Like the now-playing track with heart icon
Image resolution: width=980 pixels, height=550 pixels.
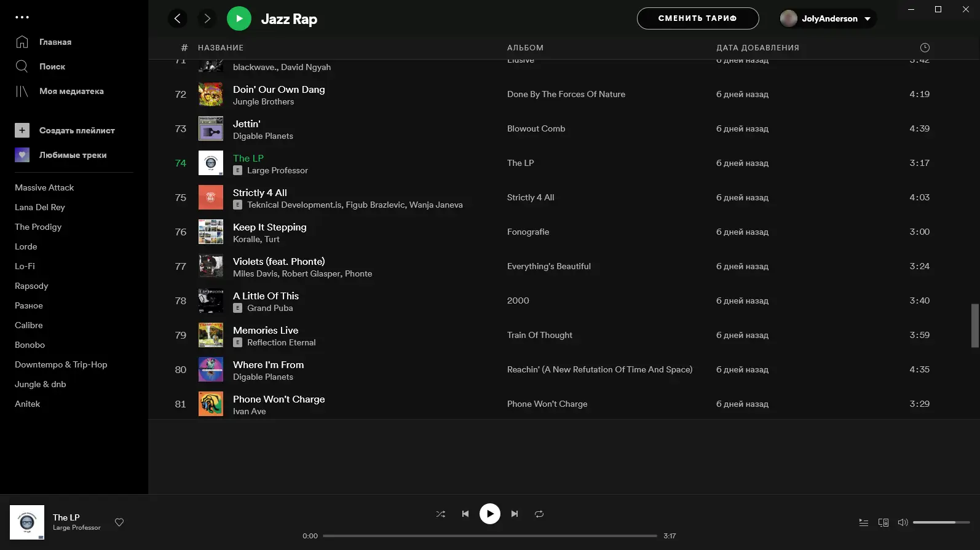coord(119,522)
